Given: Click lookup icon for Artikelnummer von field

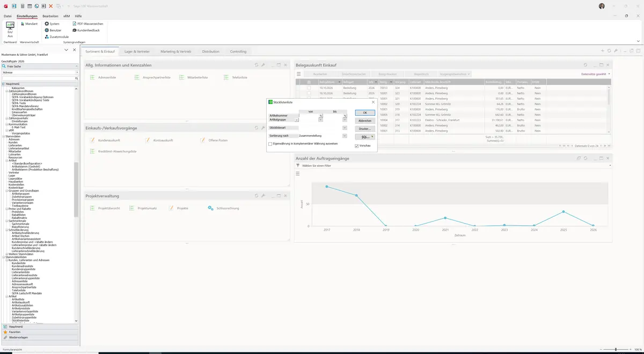Looking at the screenshot, I should (x=321, y=115).
